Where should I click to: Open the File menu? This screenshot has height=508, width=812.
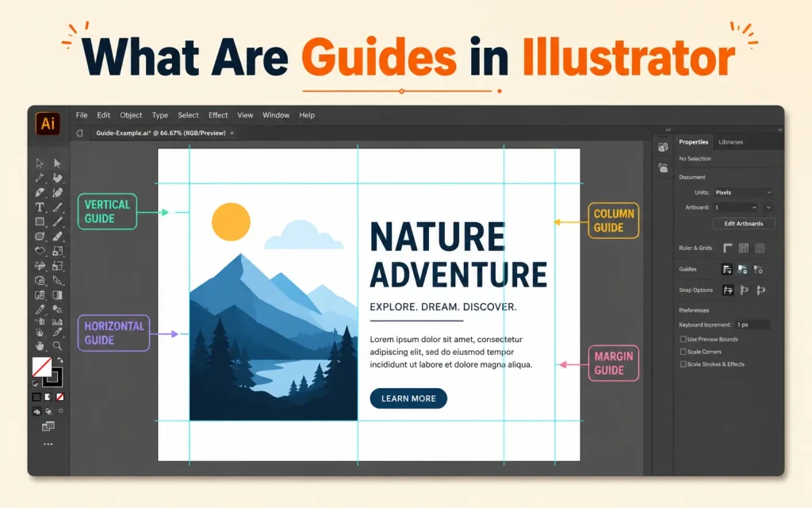pyautogui.click(x=82, y=115)
